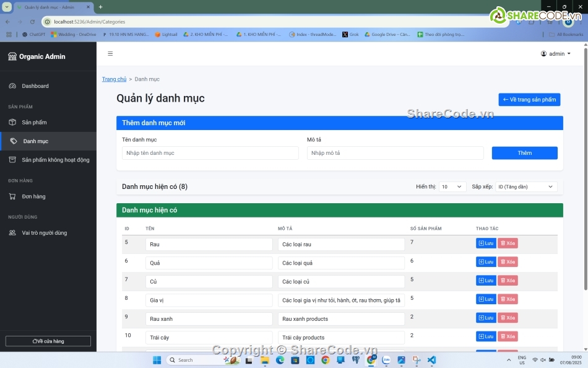Image resolution: width=588 pixels, height=368 pixels.
Task: Focus the Tên danh mục input
Action: click(210, 153)
